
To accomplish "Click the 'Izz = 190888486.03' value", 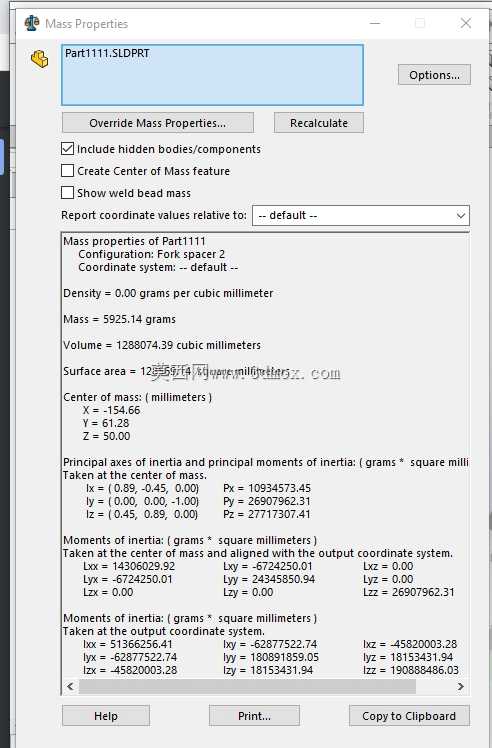I will [411, 670].
